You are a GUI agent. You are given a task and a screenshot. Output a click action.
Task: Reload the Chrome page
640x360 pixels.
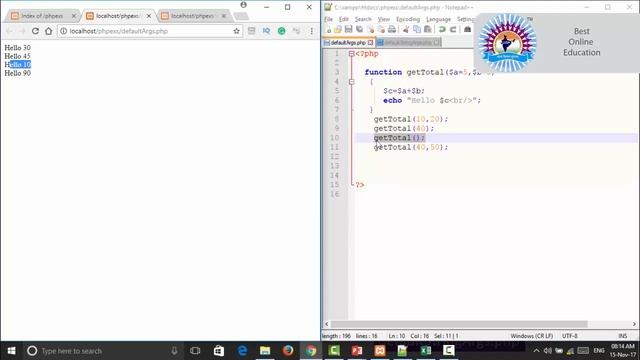tap(36, 31)
